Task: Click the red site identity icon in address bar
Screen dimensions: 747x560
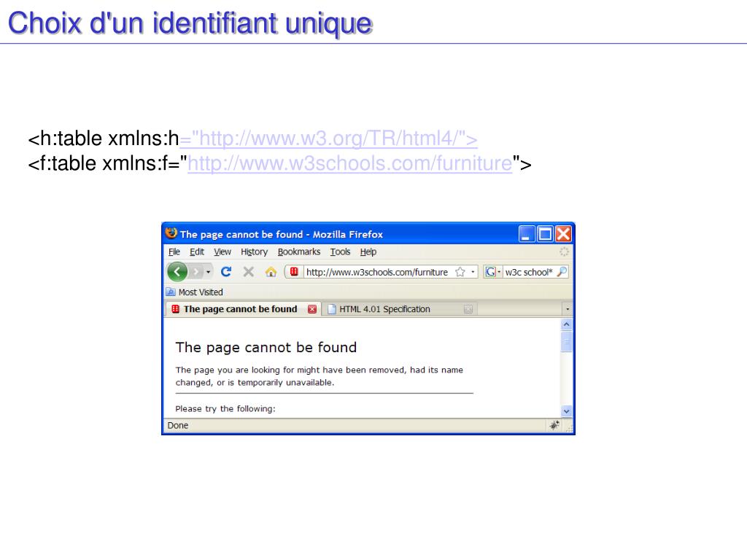Action: click(294, 271)
